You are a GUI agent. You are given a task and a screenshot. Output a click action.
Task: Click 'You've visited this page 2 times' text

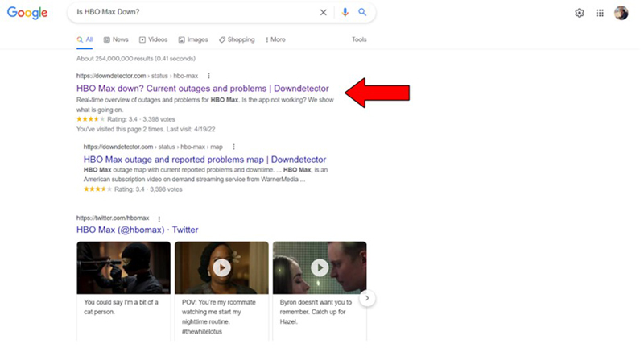pyautogui.click(x=146, y=129)
